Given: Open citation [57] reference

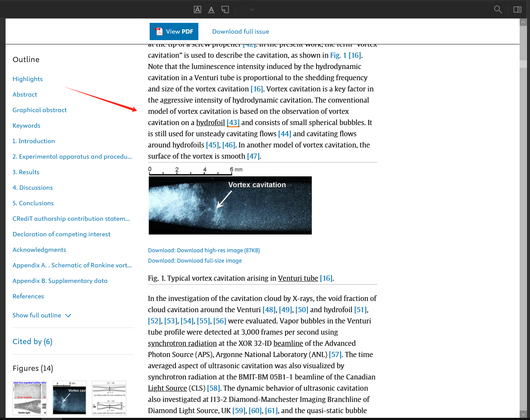Looking at the screenshot, I should (x=335, y=354).
